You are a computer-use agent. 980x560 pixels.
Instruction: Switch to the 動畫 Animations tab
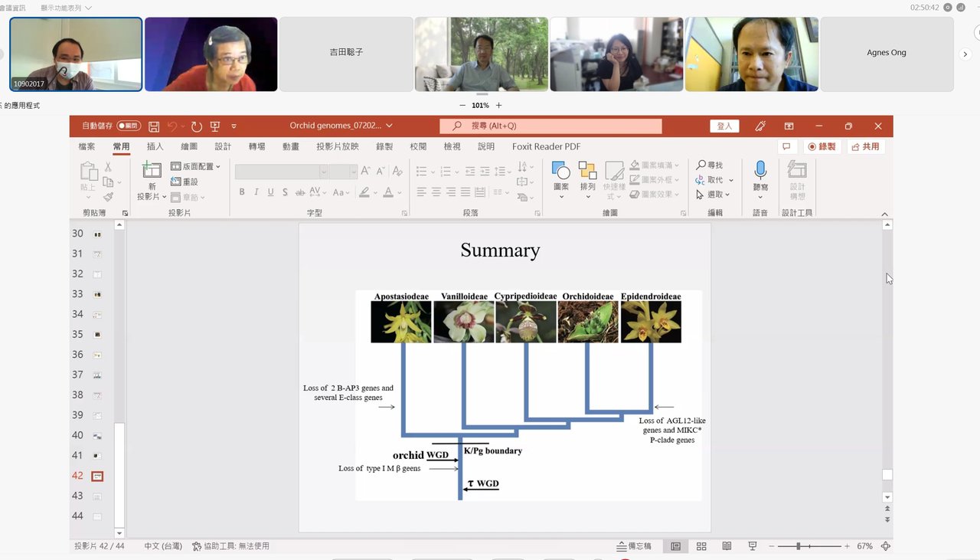(x=290, y=146)
